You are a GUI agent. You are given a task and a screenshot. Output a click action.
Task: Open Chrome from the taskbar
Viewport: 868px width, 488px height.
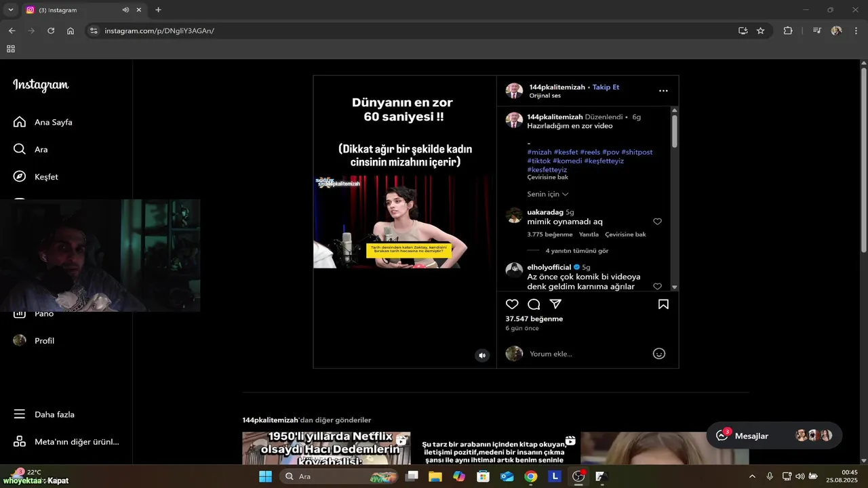[x=531, y=476]
